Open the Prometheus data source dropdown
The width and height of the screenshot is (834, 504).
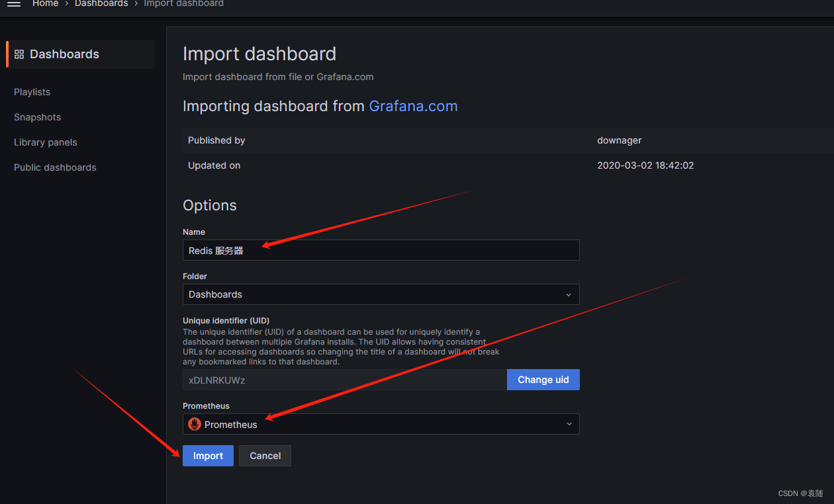(381, 424)
